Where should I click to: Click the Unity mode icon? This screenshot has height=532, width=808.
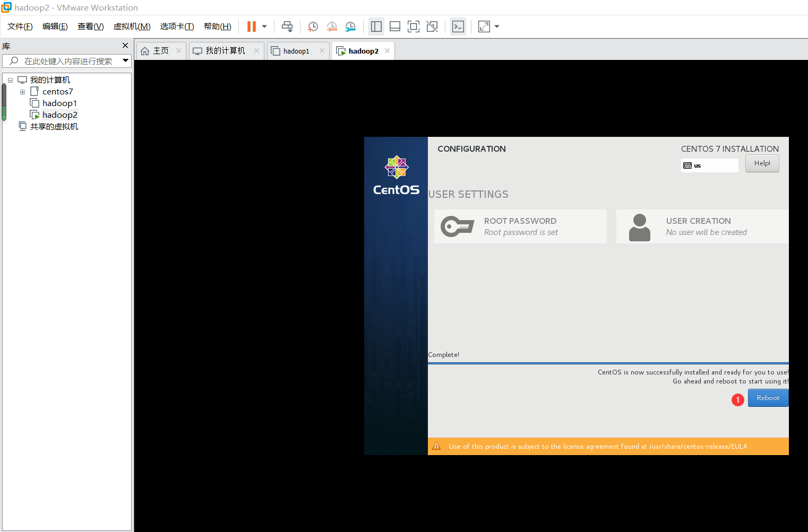pyautogui.click(x=432, y=27)
